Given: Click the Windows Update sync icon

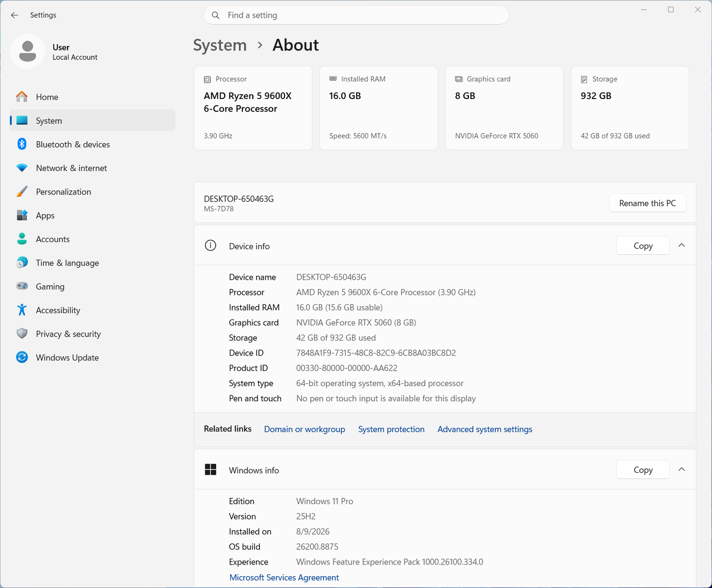Looking at the screenshot, I should [x=22, y=357].
